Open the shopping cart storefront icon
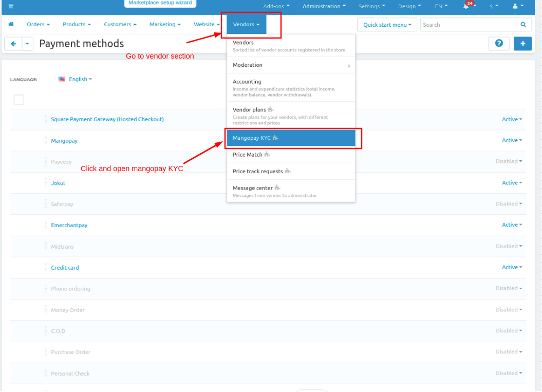This screenshot has width=542, height=392. coord(11,6)
